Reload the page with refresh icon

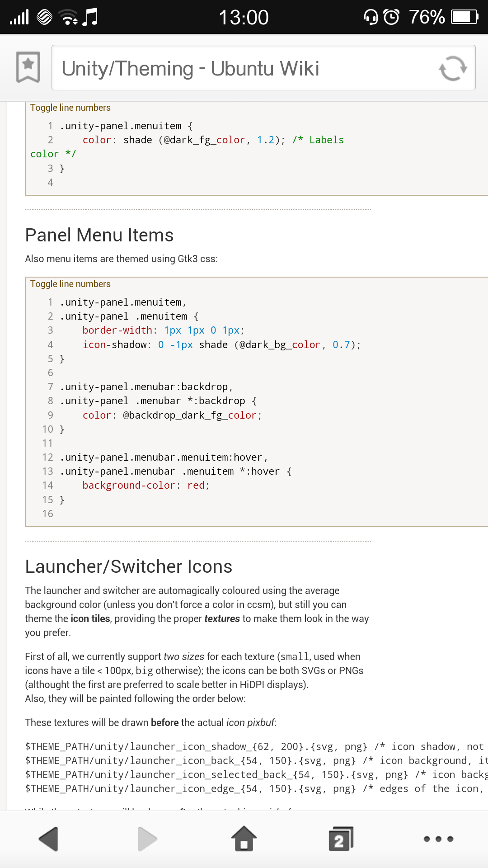452,68
